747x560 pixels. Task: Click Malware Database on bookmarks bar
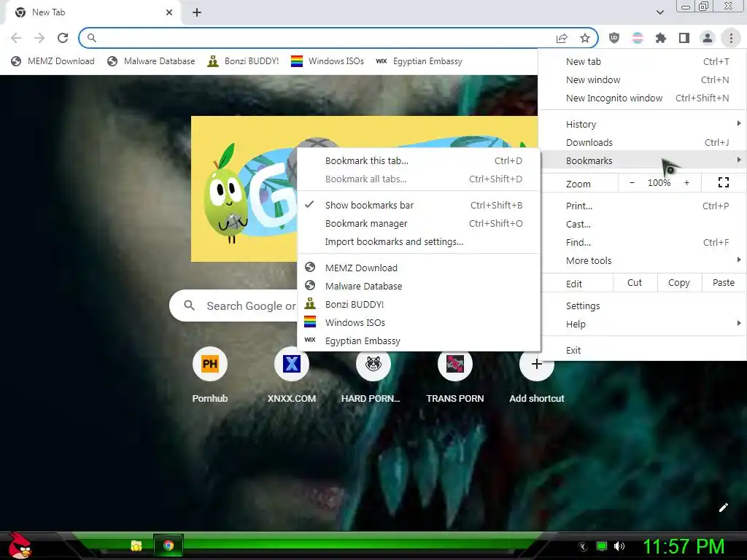click(152, 61)
